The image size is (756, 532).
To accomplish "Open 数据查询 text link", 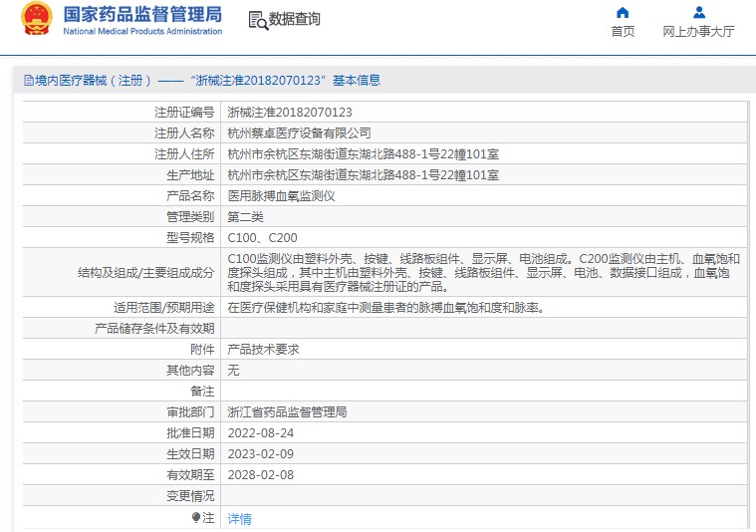I will point(295,19).
